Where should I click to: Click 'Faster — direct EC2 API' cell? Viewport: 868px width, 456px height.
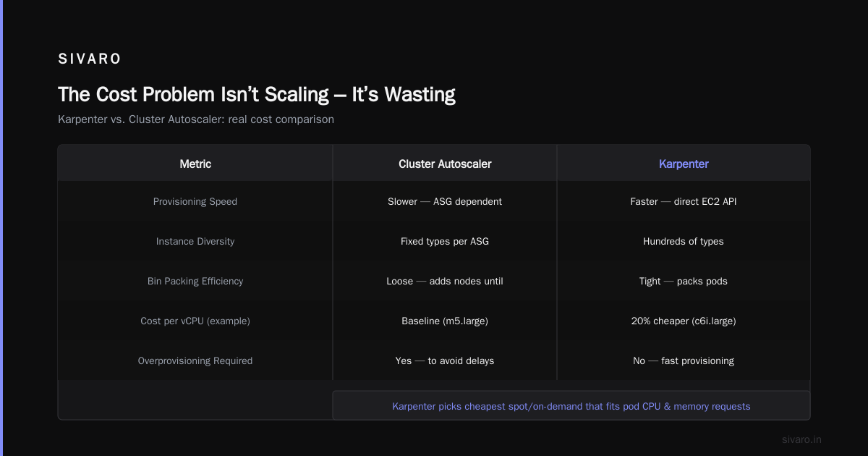pos(684,201)
